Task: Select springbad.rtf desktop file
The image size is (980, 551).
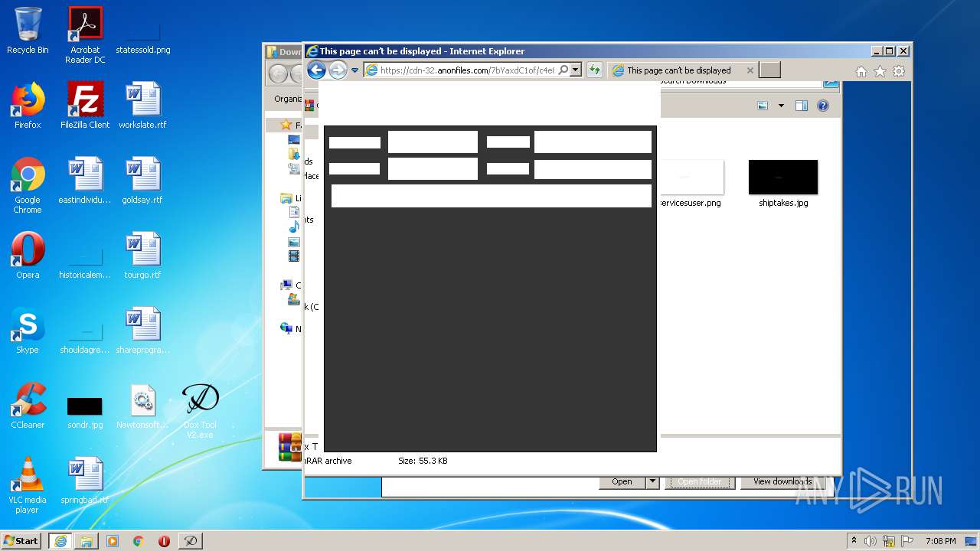Action: tap(85, 481)
